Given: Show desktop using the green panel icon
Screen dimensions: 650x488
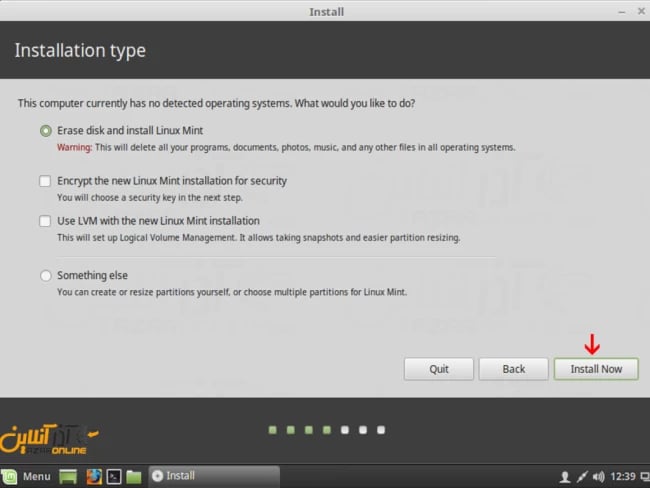Looking at the screenshot, I should pyautogui.click(x=68, y=477).
